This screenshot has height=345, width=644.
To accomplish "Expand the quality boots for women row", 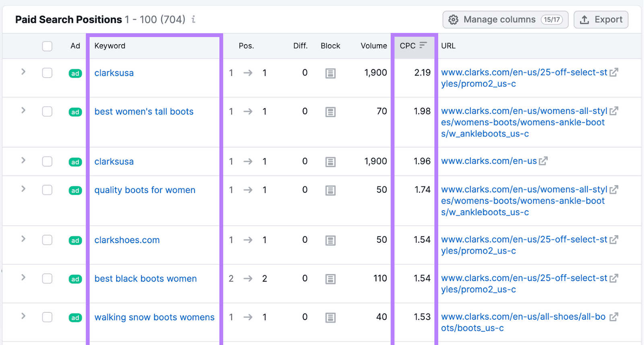I will 23,189.
